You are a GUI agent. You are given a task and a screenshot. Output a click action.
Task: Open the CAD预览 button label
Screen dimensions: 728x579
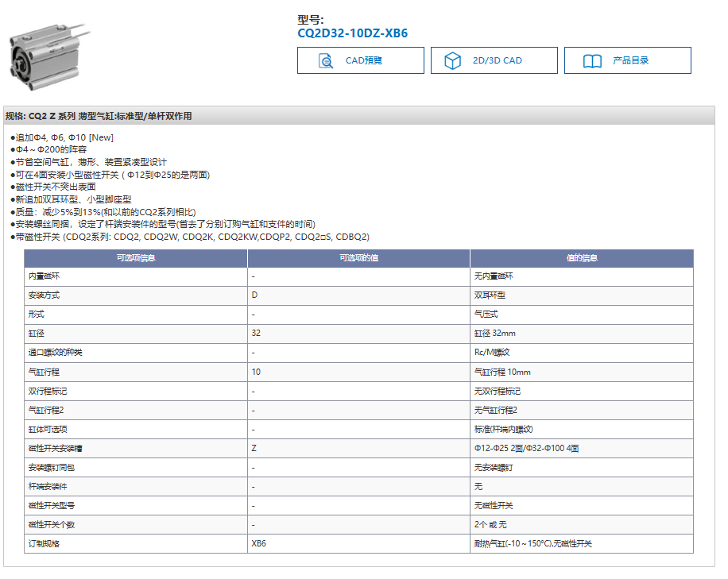coord(363,60)
